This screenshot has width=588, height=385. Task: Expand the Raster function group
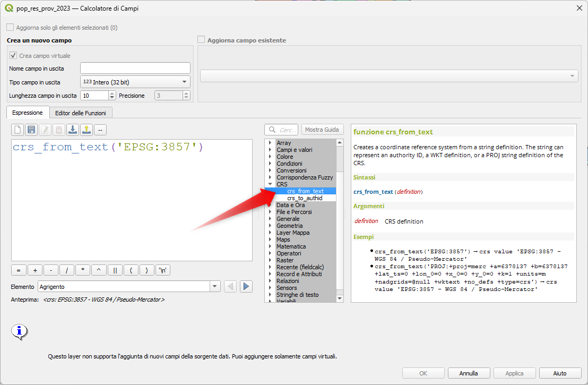click(x=270, y=260)
